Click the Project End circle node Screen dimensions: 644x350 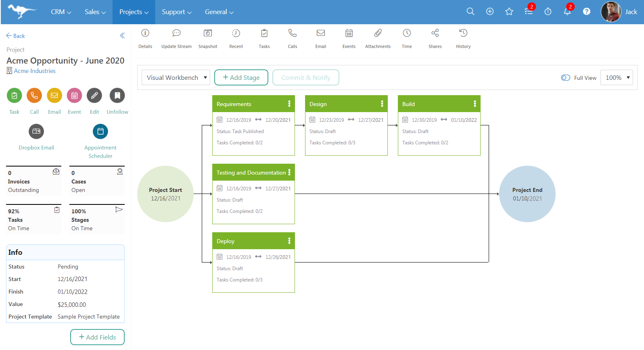[x=527, y=194]
